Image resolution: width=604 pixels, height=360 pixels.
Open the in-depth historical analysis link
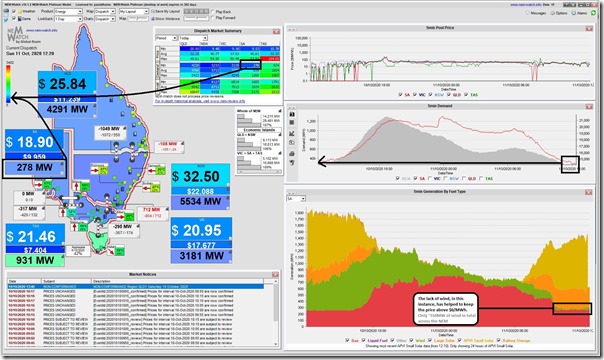click(200, 101)
